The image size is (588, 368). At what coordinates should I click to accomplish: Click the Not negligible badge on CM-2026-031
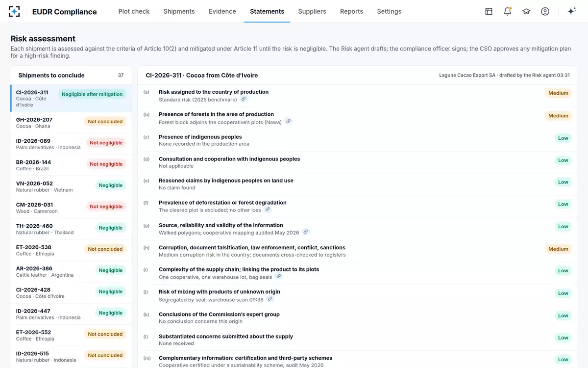point(106,207)
